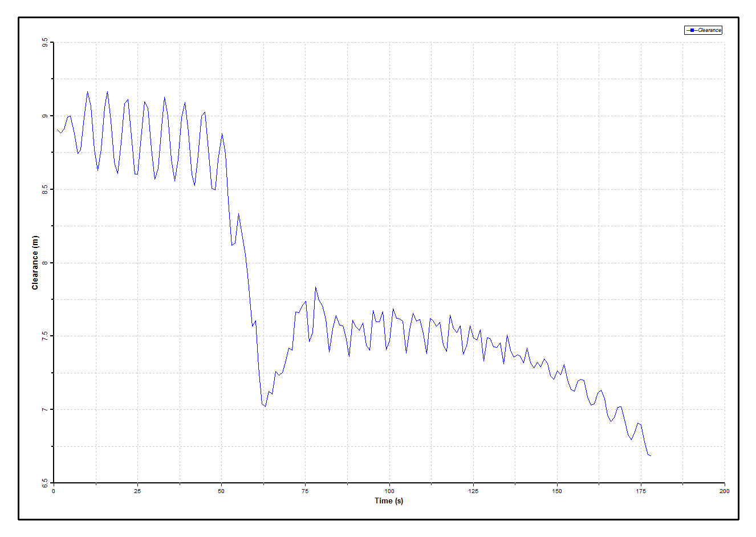This screenshot has height=537, width=756.
Task: Click the x-axis tick label 100
Action: pyautogui.click(x=389, y=491)
